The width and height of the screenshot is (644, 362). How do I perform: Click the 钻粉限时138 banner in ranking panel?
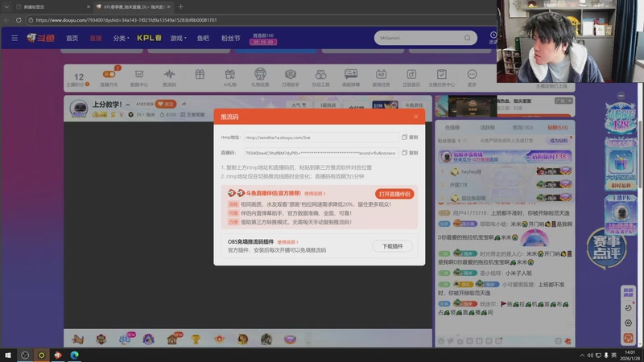coord(505,156)
